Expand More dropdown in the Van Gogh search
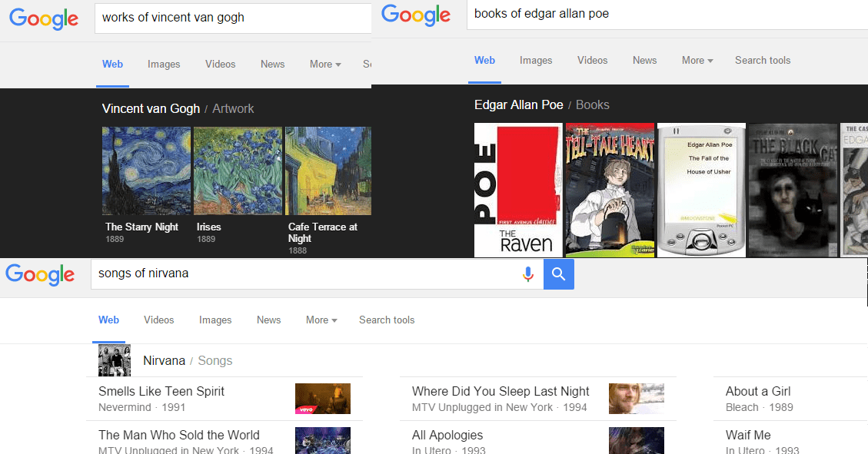Image resolution: width=868 pixels, height=454 pixels. [x=325, y=65]
